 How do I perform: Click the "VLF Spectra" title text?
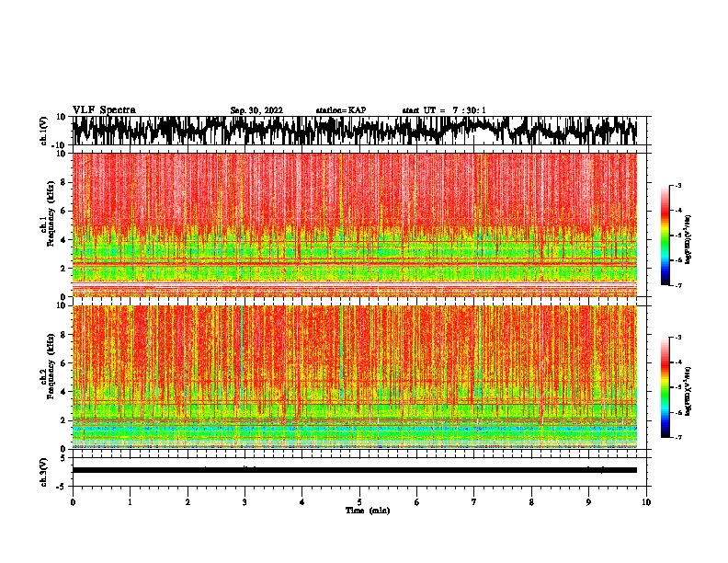click(x=104, y=109)
